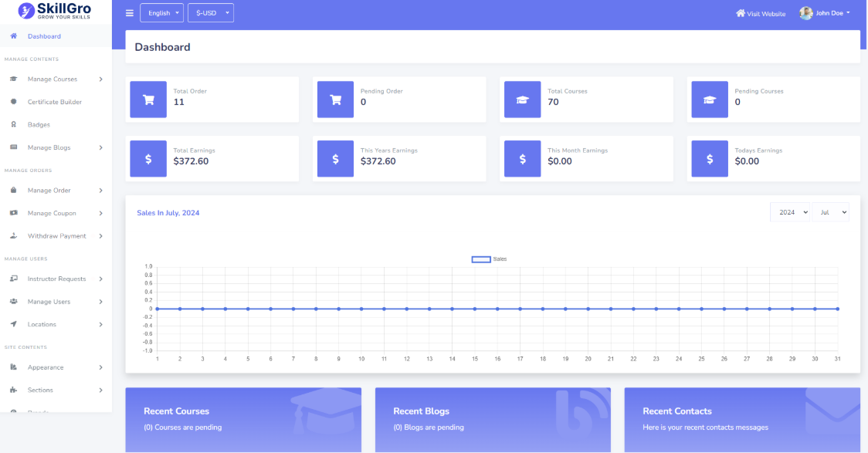The image size is (868, 453).
Task: Click the John Doe avatar picture
Action: [x=805, y=13]
